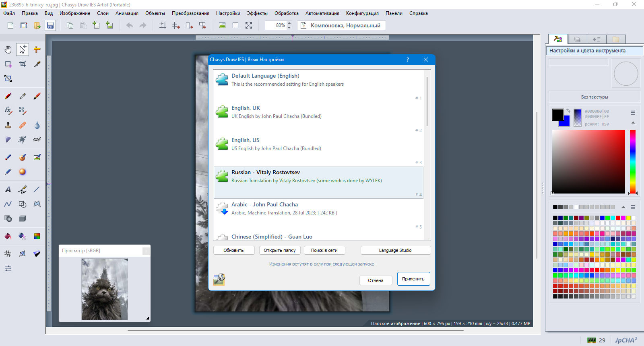This screenshot has height=346, width=644.
Task: Click the grid hash tool icon
Action: pyautogui.click(x=8, y=253)
